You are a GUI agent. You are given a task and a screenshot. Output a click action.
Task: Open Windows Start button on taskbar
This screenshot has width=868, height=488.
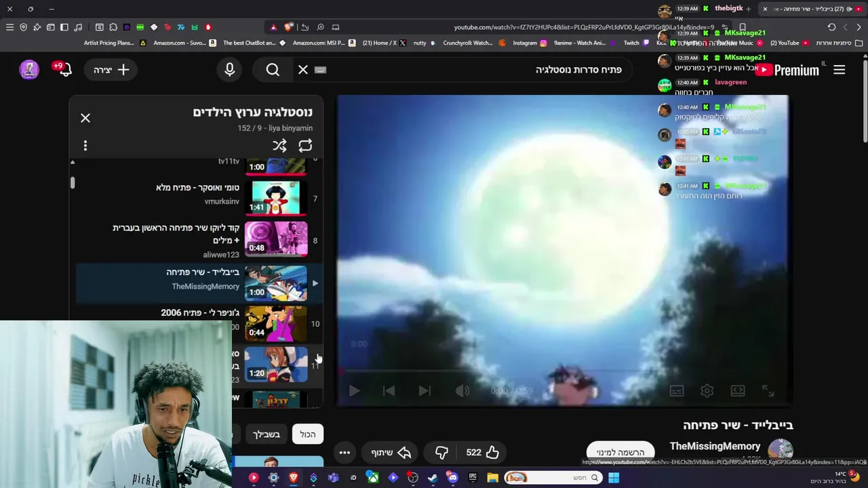614,478
